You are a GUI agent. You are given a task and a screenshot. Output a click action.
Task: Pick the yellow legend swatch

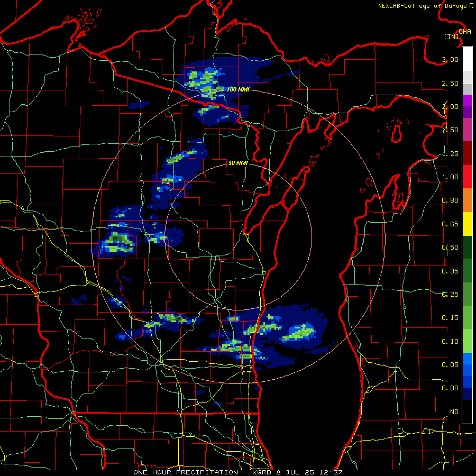pos(467,224)
